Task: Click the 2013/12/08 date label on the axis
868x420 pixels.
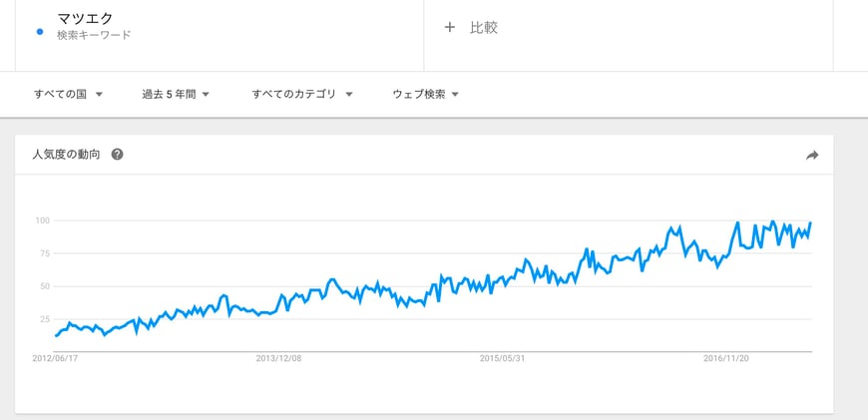Action: tap(278, 358)
